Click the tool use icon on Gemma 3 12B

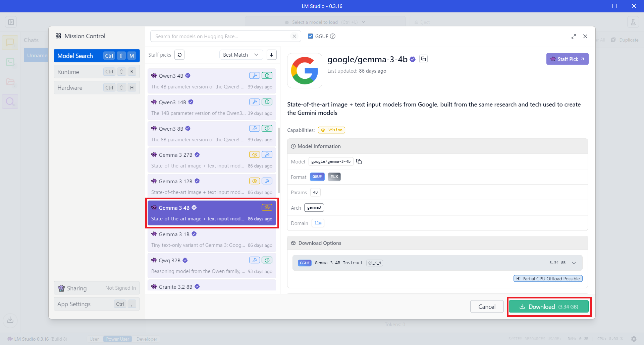coord(267,181)
